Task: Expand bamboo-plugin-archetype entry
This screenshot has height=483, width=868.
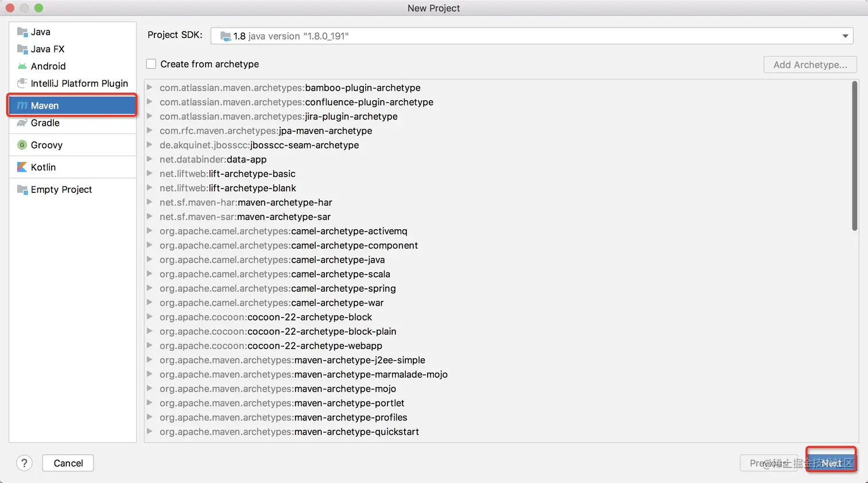Action: (x=150, y=87)
